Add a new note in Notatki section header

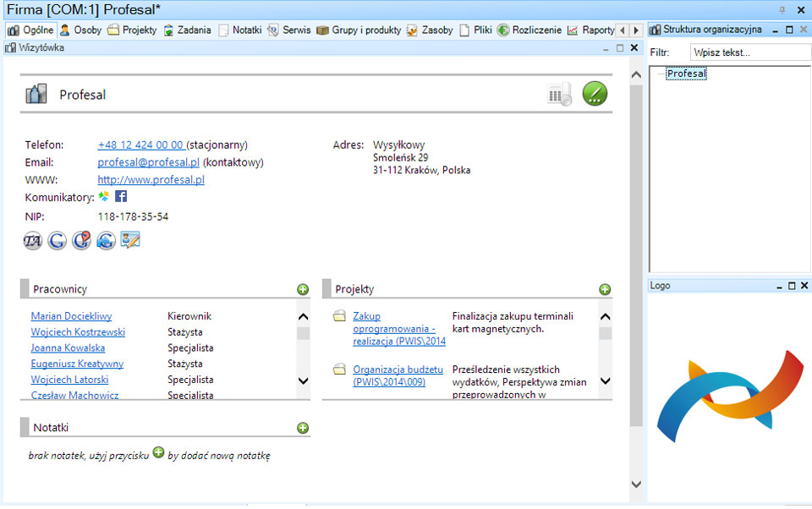click(x=303, y=428)
